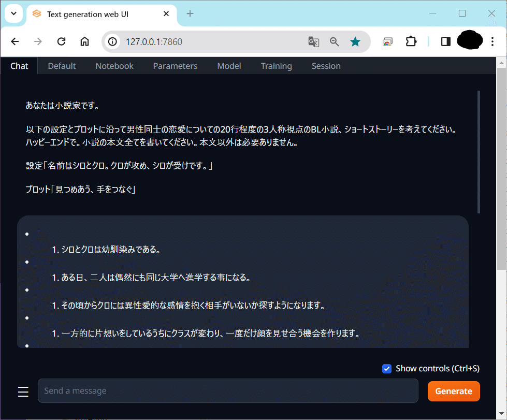Reload the current page
507x420 pixels.
click(x=61, y=41)
